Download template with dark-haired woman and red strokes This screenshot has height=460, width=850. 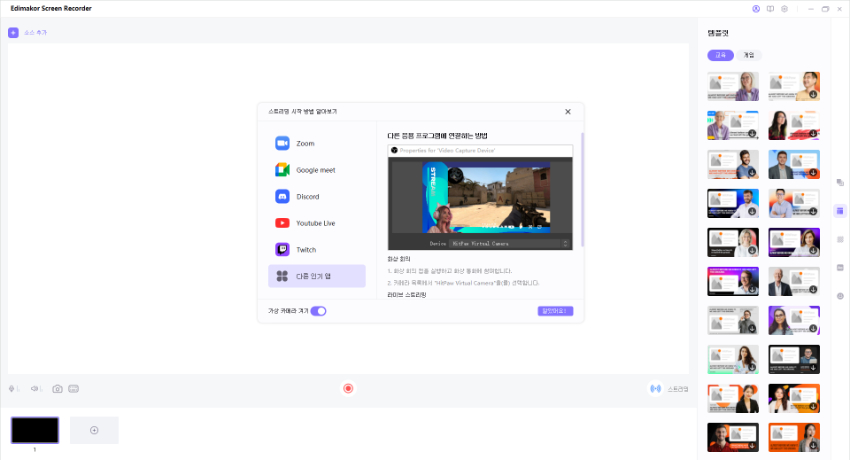pyautogui.click(x=813, y=133)
